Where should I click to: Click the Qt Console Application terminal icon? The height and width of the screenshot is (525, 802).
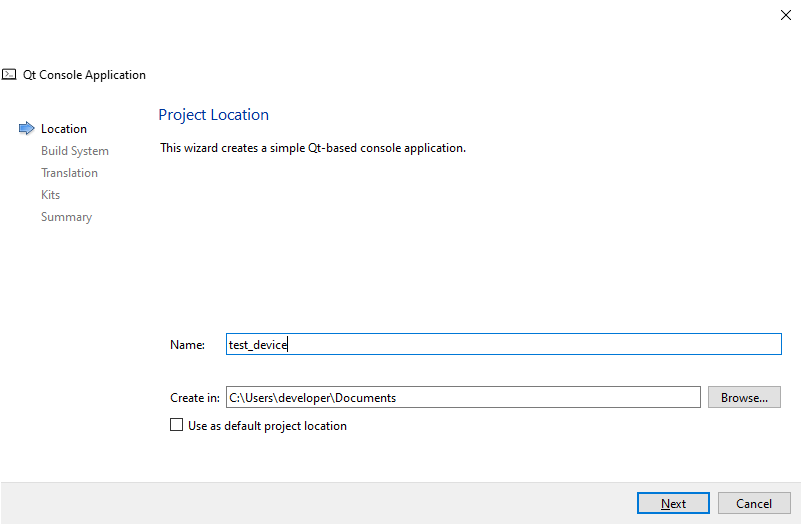pyautogui.click(x=9, y=75)
